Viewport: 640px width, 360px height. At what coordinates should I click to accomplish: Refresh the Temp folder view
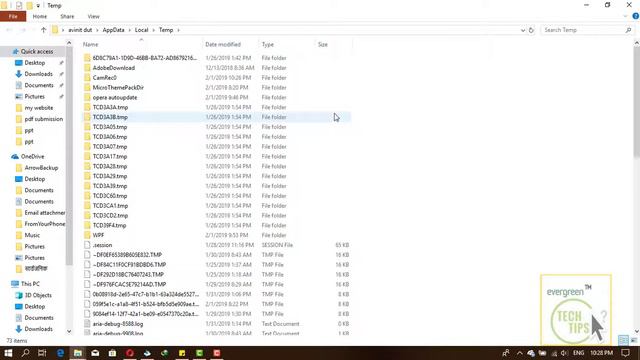point(531,30)
